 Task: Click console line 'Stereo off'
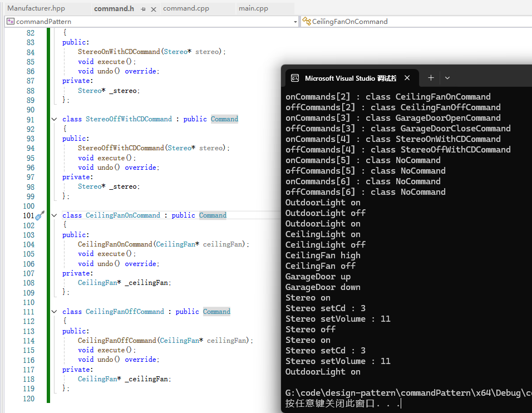pyautogui.click(x=311, y=330)
